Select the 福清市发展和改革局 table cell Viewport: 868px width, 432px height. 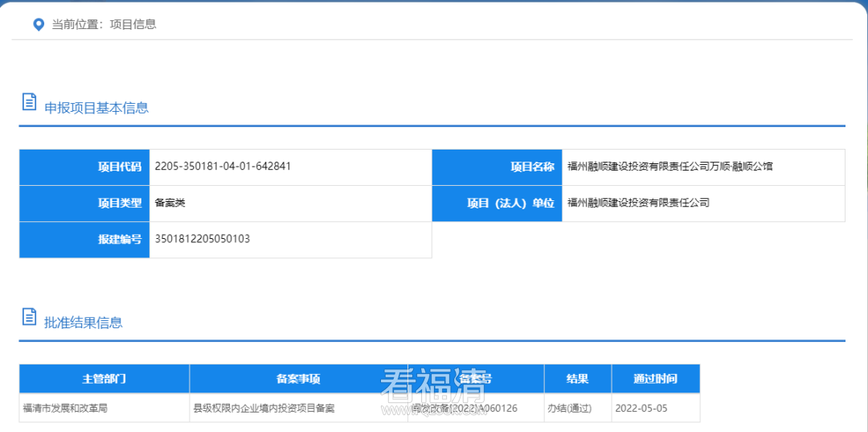65,408
